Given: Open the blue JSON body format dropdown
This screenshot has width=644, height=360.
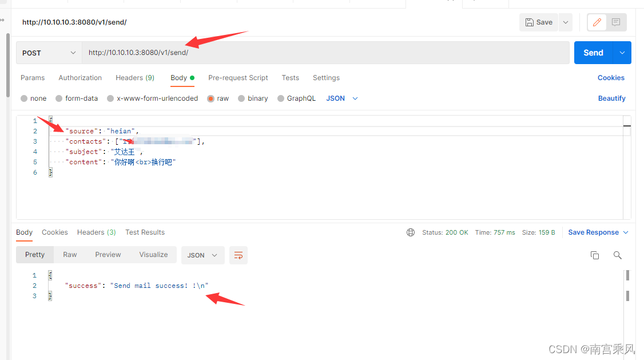Looking at the screenshot, I should (x=342, y=98).
